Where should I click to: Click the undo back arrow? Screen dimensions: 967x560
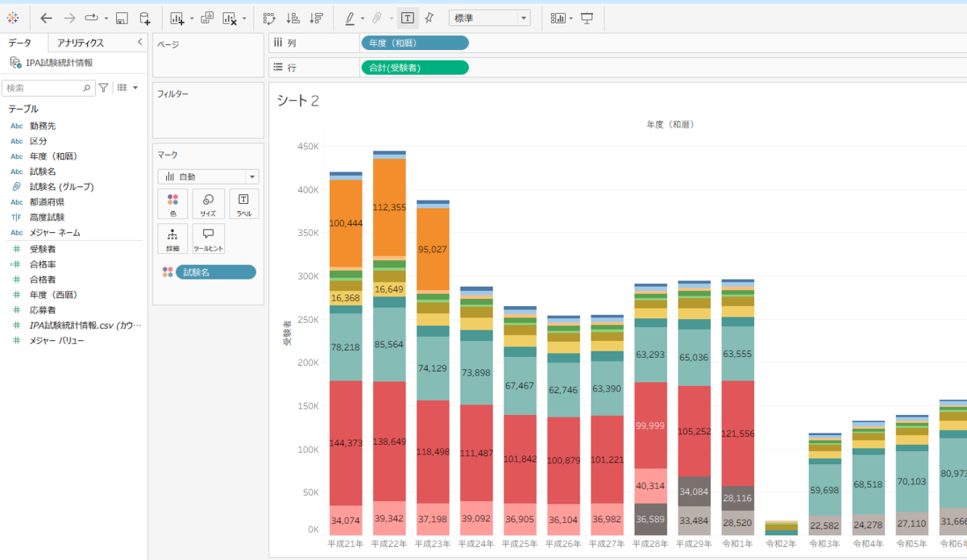click(46, 18)
